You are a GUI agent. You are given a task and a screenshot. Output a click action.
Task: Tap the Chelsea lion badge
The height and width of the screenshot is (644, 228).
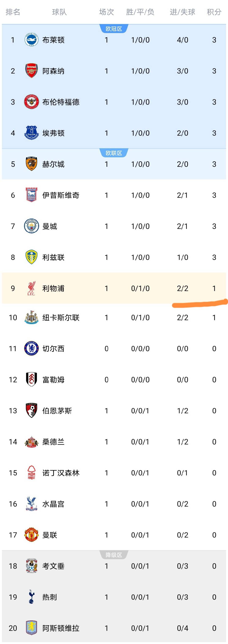(x=31, y=348)
